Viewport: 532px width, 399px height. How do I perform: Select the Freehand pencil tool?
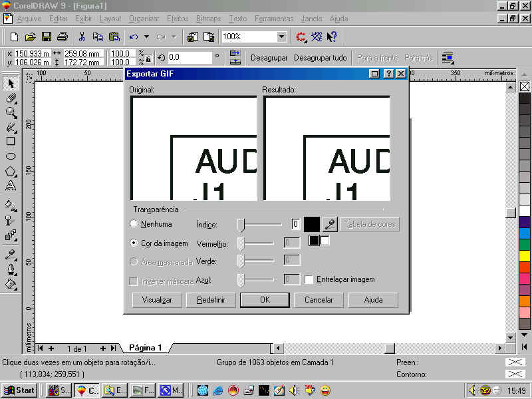point(11,127)
